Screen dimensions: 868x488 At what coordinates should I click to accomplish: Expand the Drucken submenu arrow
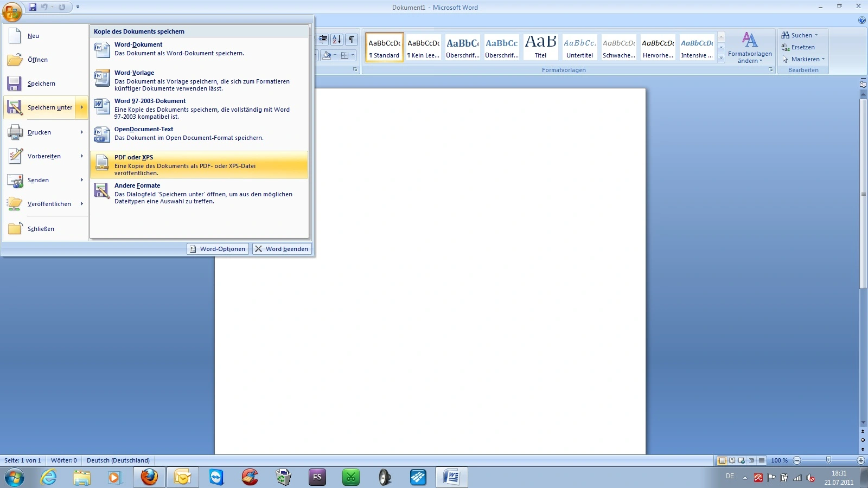pyautogui.click(x=82, y=132)
